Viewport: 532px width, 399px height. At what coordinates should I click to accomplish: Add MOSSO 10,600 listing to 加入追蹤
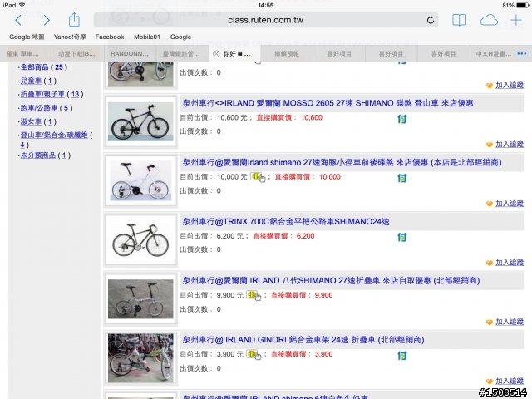pyautogui.click(x=510, y=144)
